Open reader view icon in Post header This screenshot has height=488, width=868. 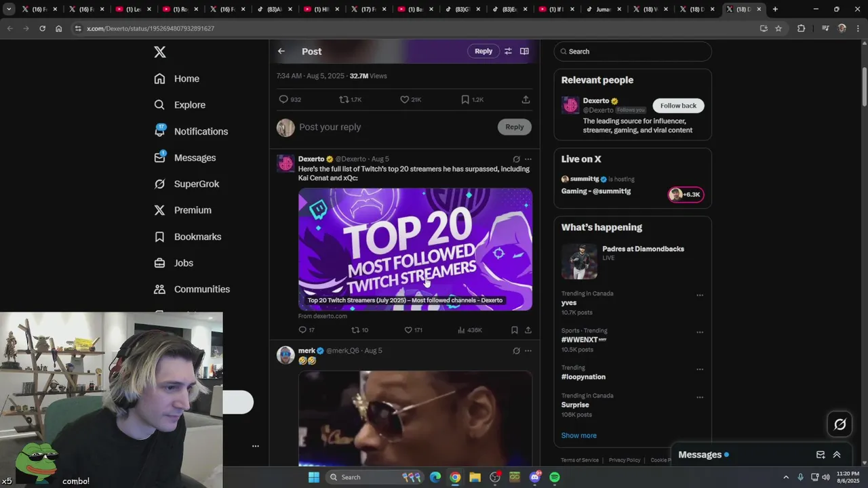(x=524, y=51)
